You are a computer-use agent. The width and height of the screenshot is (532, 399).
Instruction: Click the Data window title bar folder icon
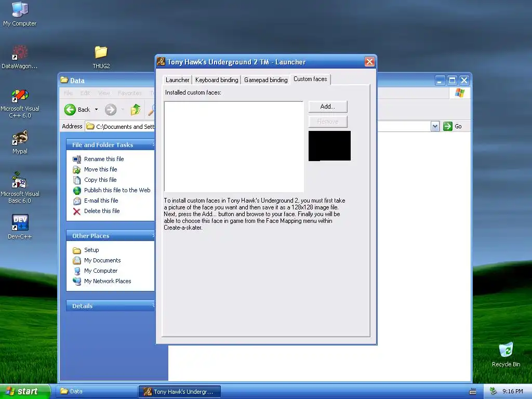pyautogui.click(x=64, y=80)
